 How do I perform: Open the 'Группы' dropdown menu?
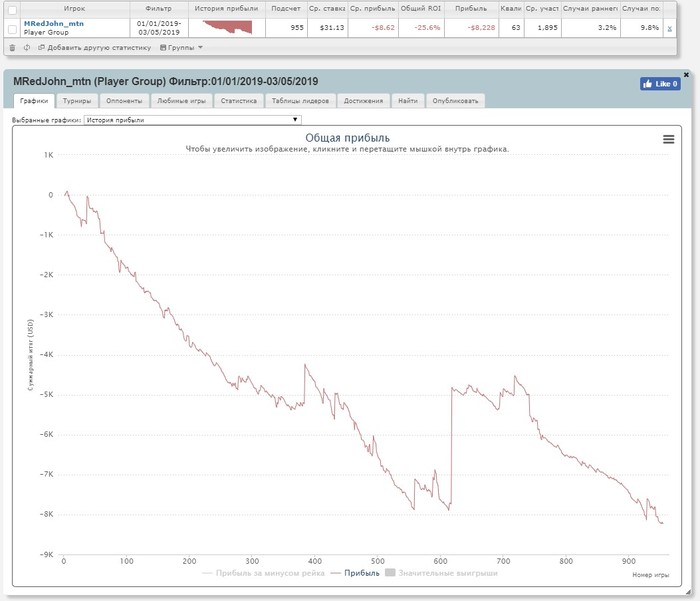pos(181,47)
